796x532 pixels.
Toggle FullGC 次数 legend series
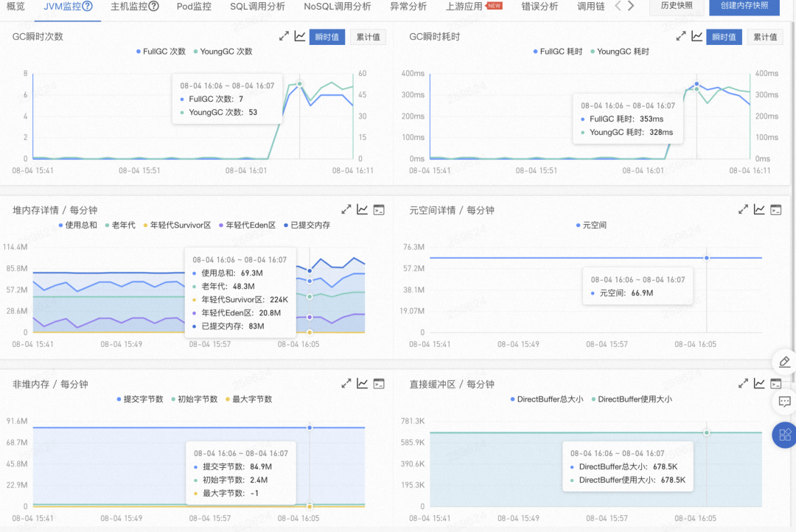(x=161, y=52)
